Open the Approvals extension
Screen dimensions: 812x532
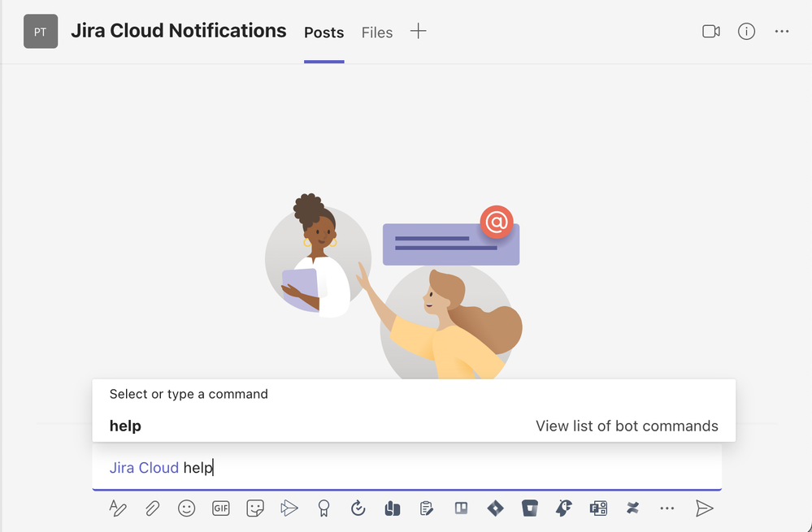[425, 508]
